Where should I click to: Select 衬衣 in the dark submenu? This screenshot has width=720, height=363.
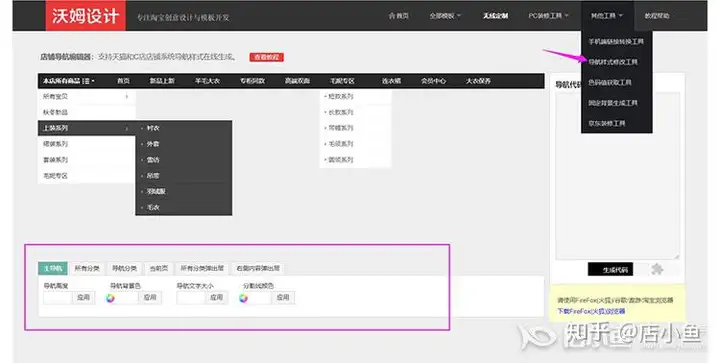point(152,128)
